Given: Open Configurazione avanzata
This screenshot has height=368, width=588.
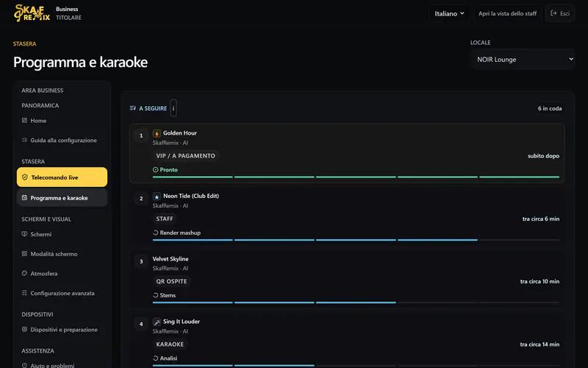Looking at the screenshot, I should point(62,293).
